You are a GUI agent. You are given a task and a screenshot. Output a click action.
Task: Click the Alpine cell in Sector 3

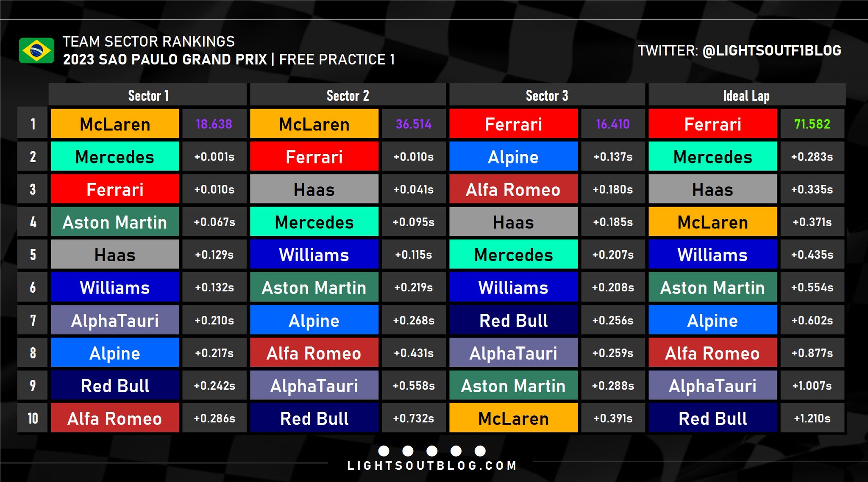(x=513, y=157)
